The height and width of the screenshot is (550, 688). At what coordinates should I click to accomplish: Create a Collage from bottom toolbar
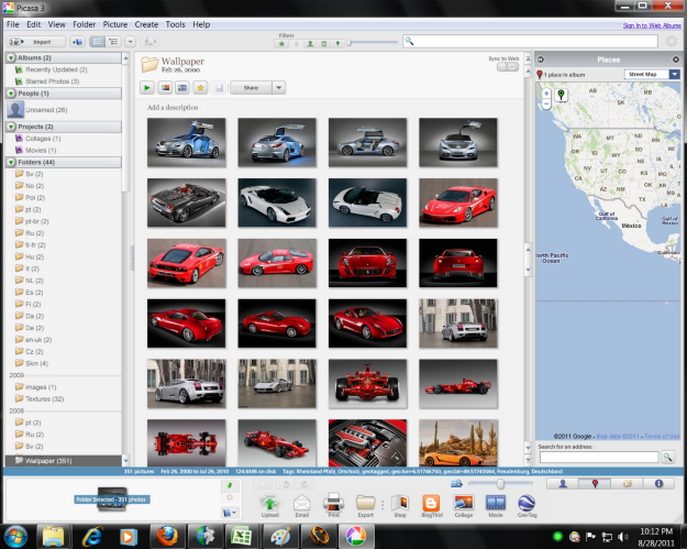[x=463, y=503]
